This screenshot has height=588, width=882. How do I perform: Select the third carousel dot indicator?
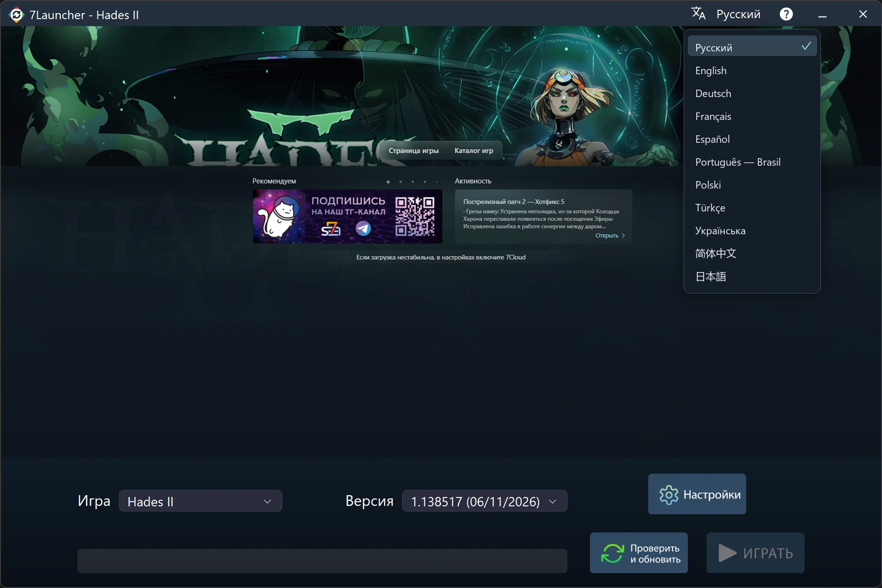click(413, 182)
